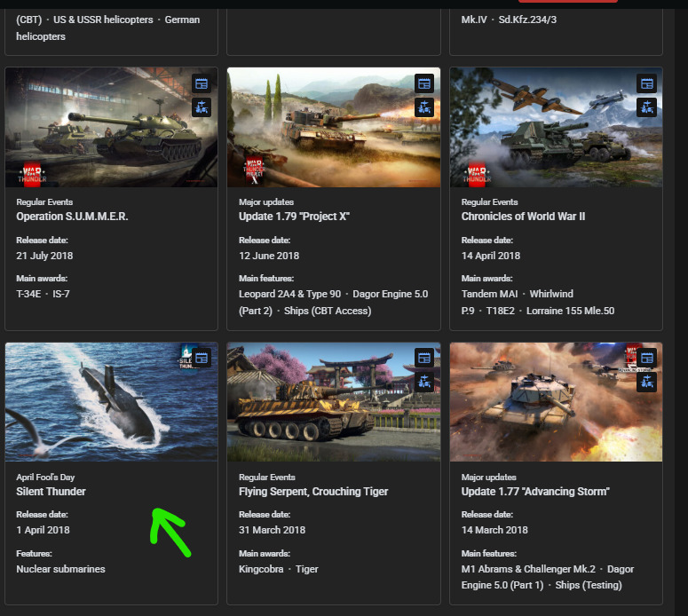Viewport: 688px width, 616px height.
Task: Select Chronicles of World War II title
Action: point(523,217)
